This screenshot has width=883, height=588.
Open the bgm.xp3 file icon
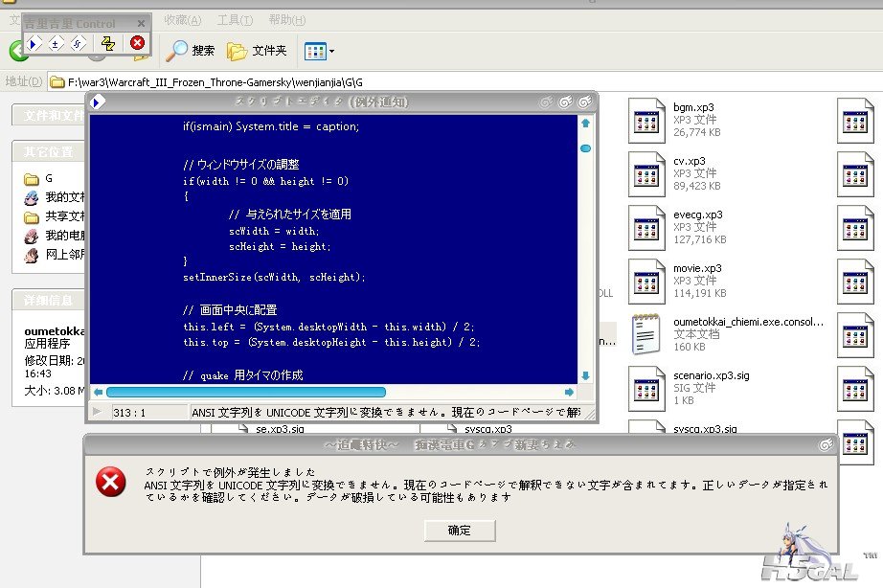(x=646, y=117)
